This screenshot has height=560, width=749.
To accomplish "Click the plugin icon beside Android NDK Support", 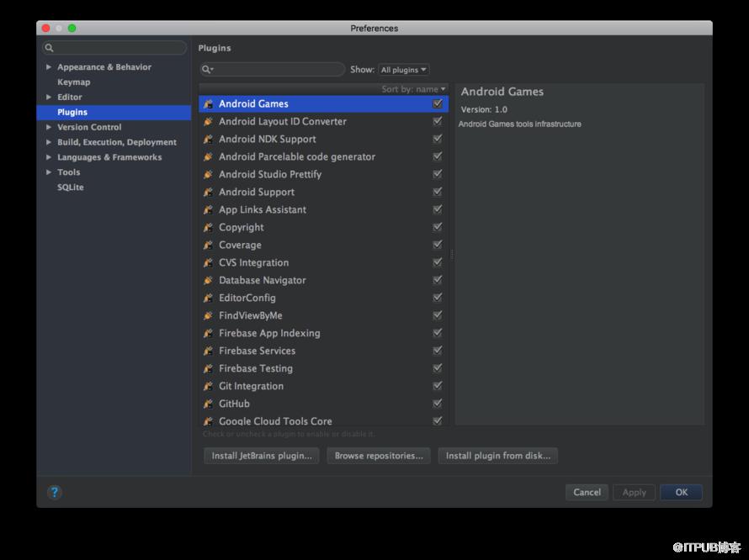I will pyautogui.click(x=208, y=140).
